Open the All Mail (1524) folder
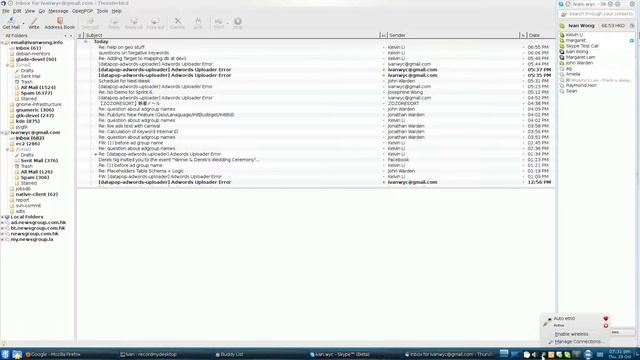The image size is (640, 360). tap(38, 87)
